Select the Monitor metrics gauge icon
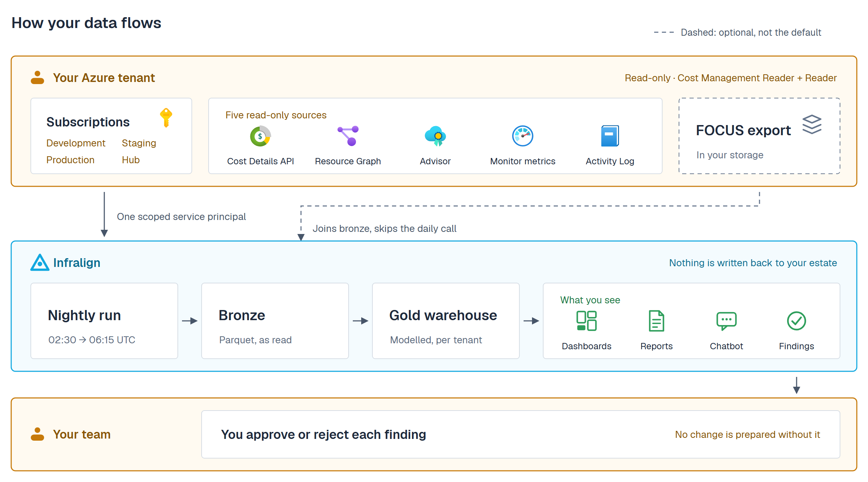Viewport: 868px width, 482px height. [x=523, y=136]
